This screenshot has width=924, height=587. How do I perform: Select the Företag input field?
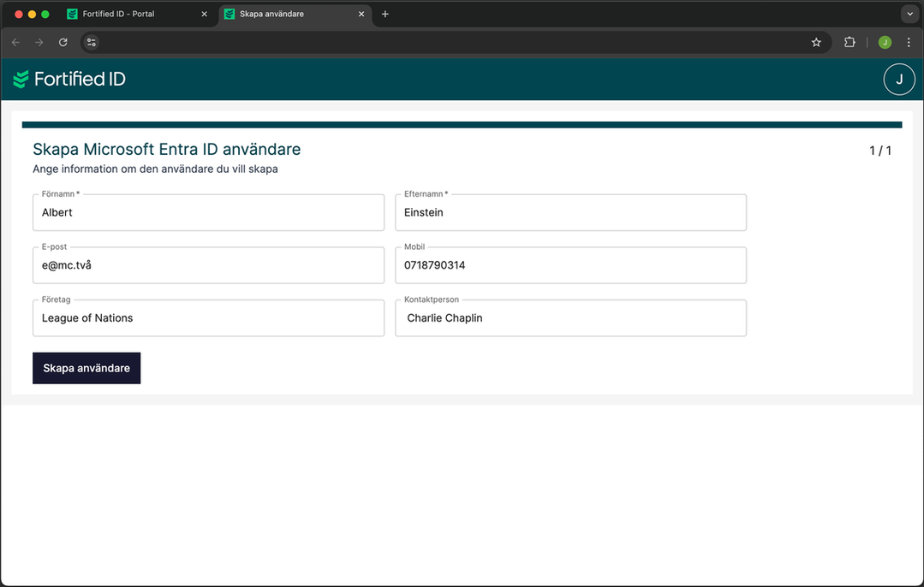click(209, 318)
